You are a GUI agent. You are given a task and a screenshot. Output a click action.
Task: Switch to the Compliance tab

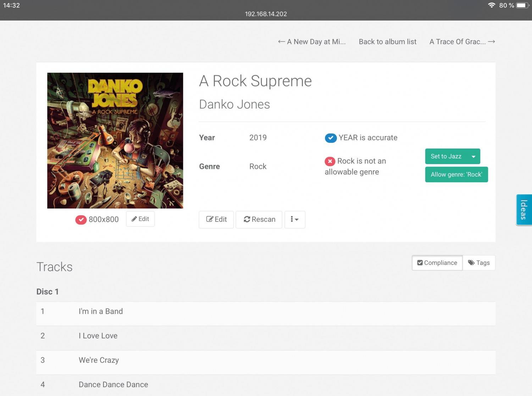pyautogui.click(x=437, y=263)
